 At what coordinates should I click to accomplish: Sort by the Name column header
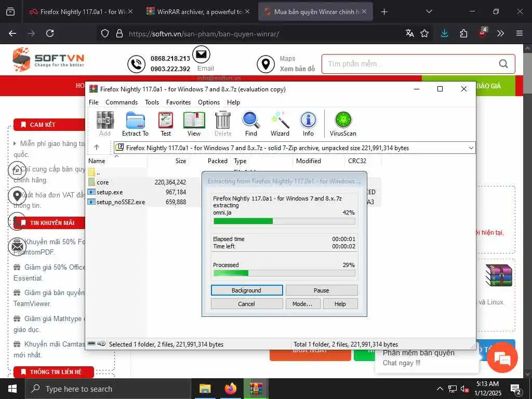117,161
